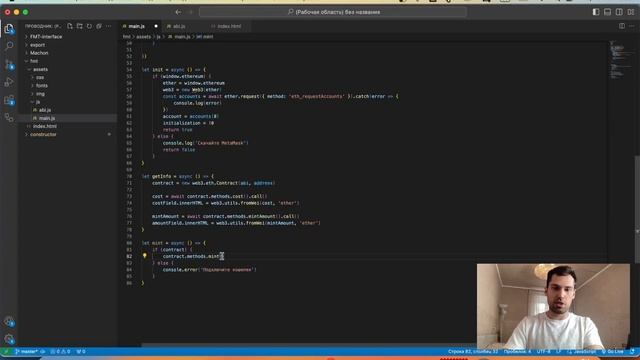Screen dimensions: 640x360
Task: Open the Source Control view
Action: click(x=9, y=64)
